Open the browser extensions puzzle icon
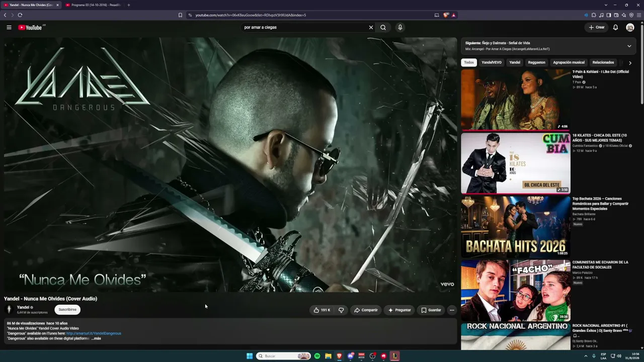Image resolution: width=644 pixels, height=362 pixels. (x=594, y=15)
